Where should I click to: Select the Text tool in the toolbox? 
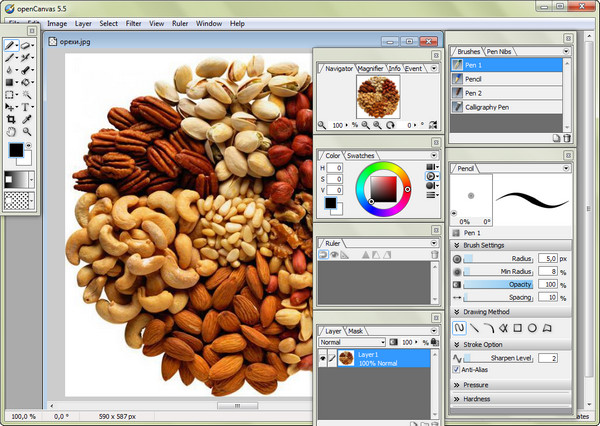click(x=28, y=106)
